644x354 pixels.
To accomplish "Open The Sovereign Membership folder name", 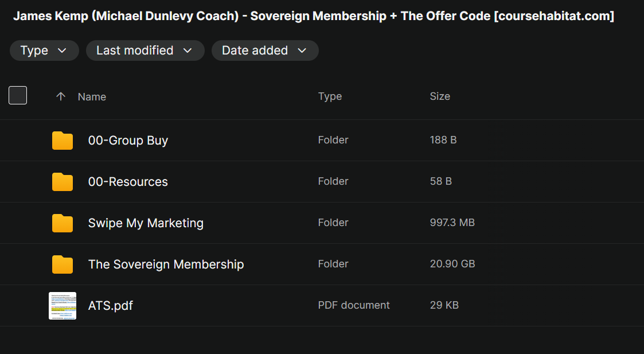I will (x=166, y=264).
